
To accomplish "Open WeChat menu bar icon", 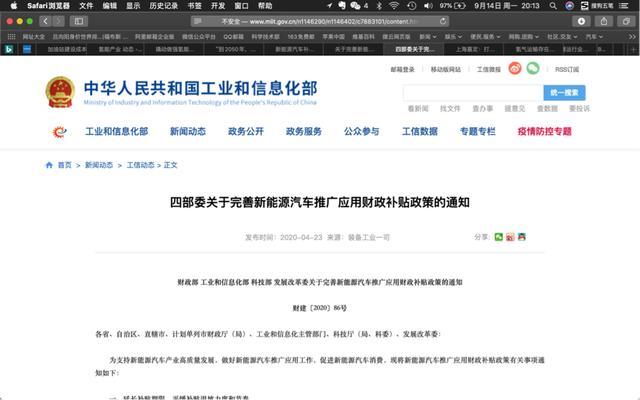I will coord(358,6).
